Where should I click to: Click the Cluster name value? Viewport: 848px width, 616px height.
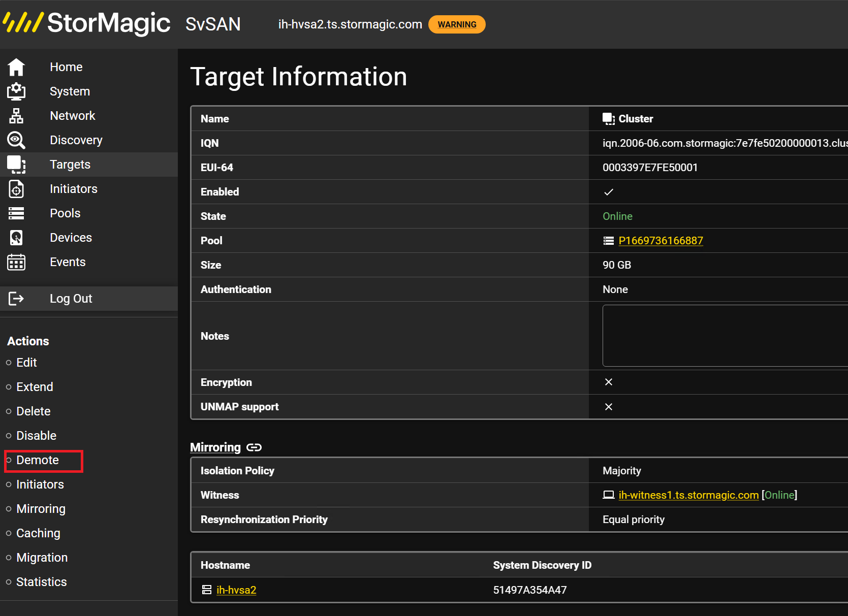coord(636,119)
